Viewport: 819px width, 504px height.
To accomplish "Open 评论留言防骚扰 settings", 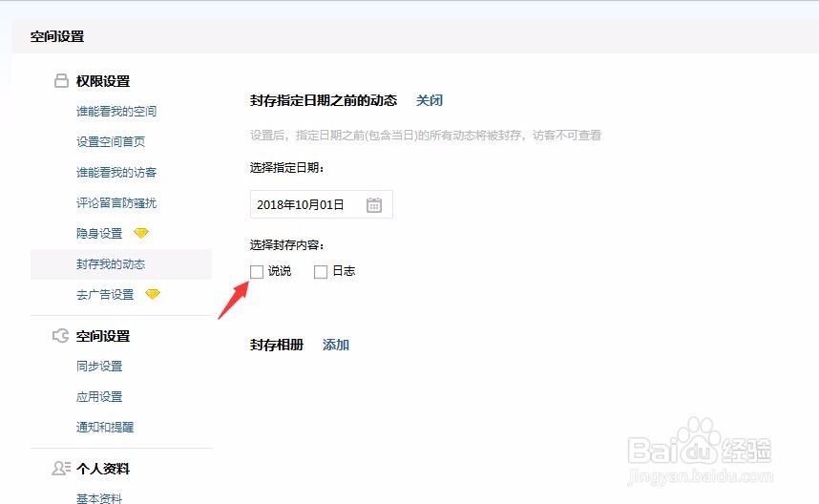I will pos(116,202).
